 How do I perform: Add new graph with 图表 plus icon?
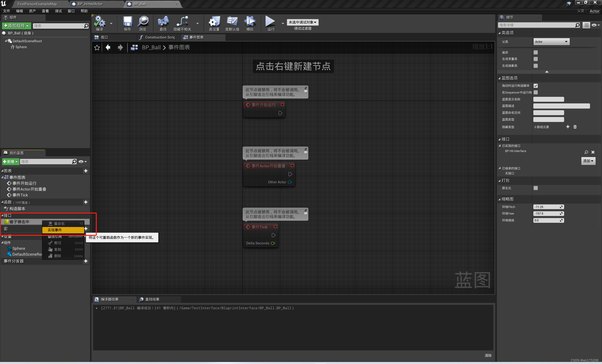coord(86,171)
